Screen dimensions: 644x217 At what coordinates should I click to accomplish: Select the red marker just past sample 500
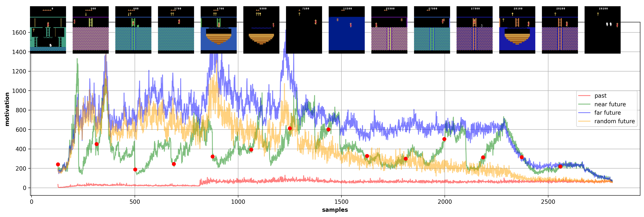[x=135, y=170]
